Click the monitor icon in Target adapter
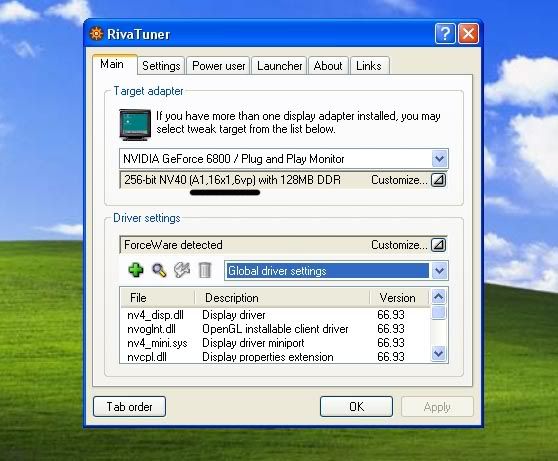 point(135,125)
